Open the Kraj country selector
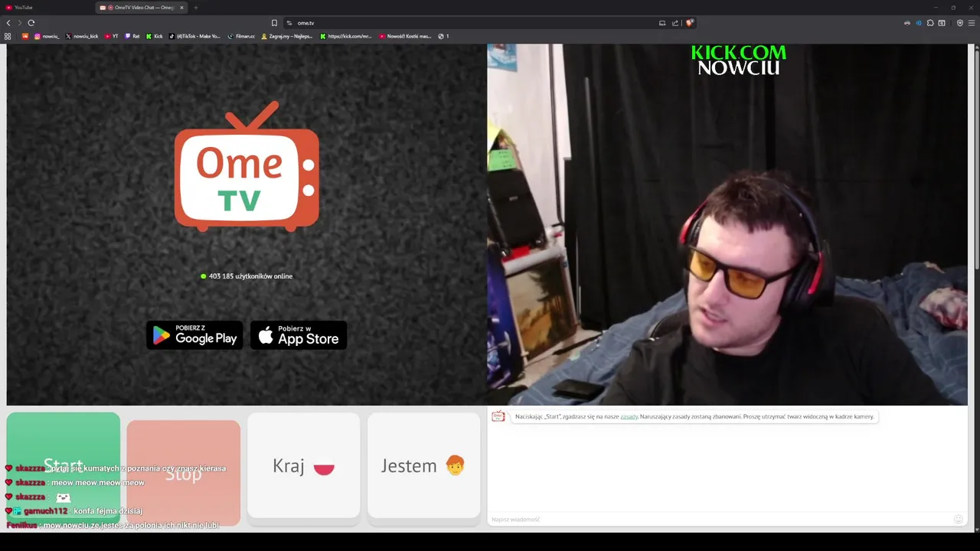Screen dimensions: 980x551 pyautogui.click(x=304, y=465)
